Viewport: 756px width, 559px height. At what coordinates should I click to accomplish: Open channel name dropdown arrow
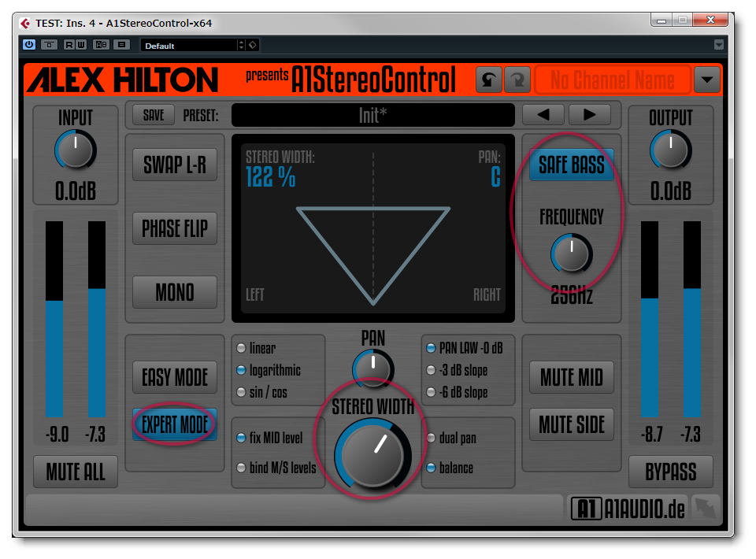click(x=707, y=80)
